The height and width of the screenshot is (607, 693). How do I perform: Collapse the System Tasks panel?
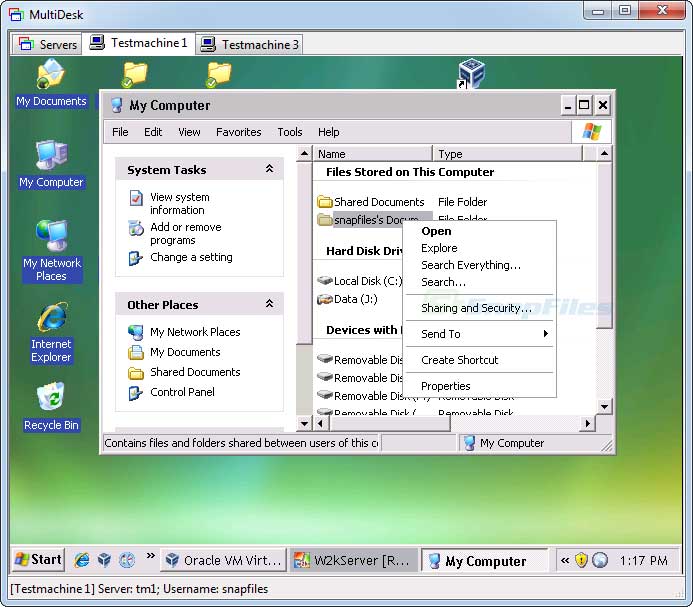269,169
